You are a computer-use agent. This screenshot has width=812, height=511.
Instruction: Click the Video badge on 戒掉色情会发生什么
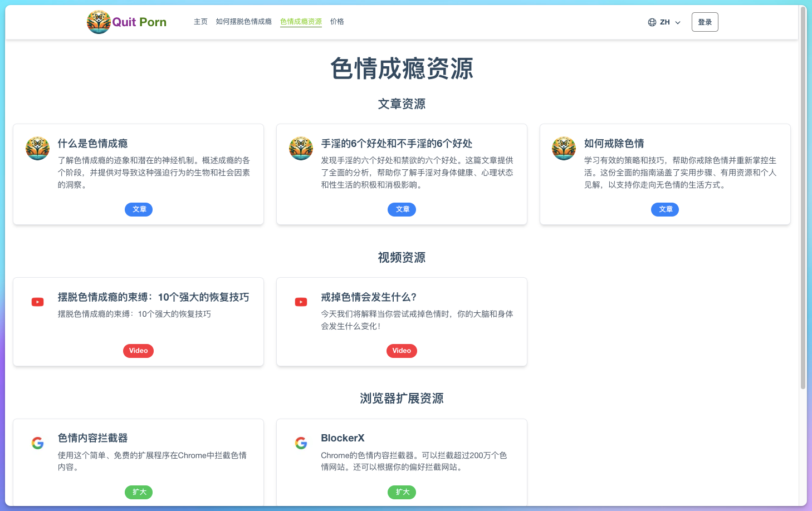click(x=402, y=351)
